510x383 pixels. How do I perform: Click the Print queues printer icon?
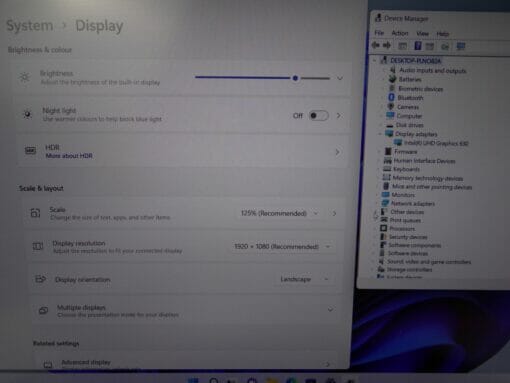coord(384,220)
